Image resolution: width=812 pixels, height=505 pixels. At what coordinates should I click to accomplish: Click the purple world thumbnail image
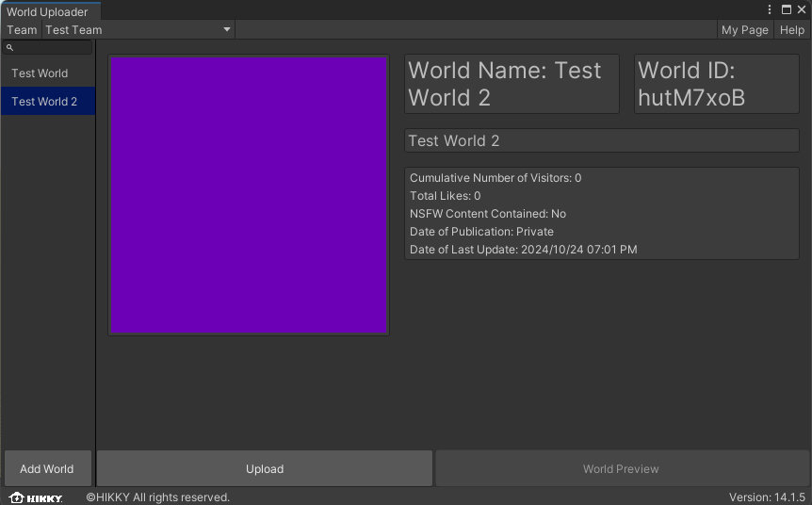(x=249, y=195)
